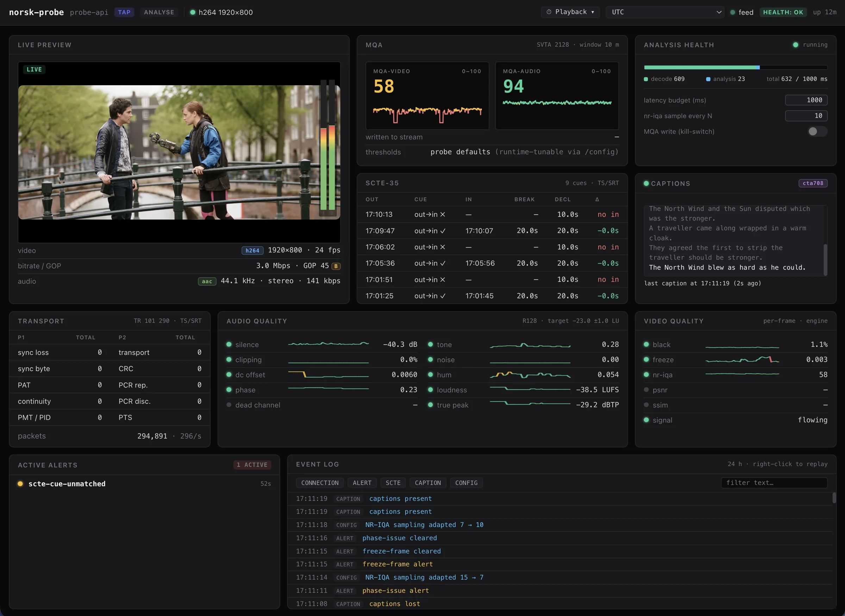Click the yellow scte-cue-unmatched alert dot
The height and width of the screenshot is (616, 845).
click(x=20, y=484)
